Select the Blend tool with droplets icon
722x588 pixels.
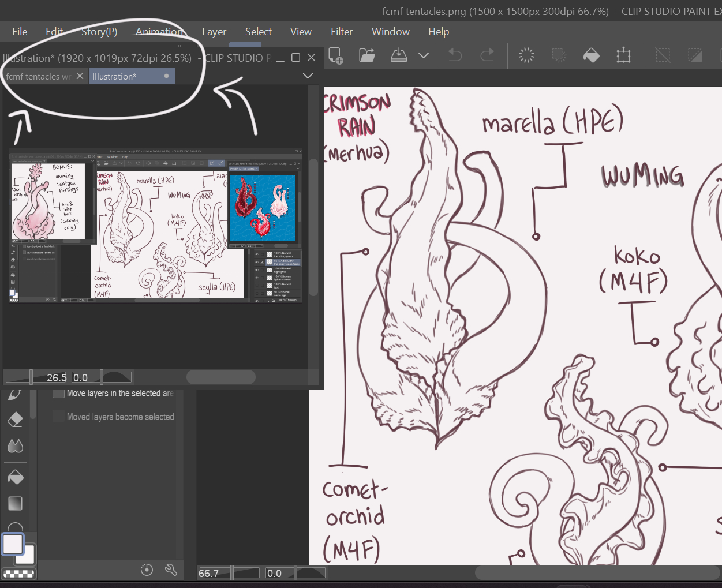coord(16,446)
